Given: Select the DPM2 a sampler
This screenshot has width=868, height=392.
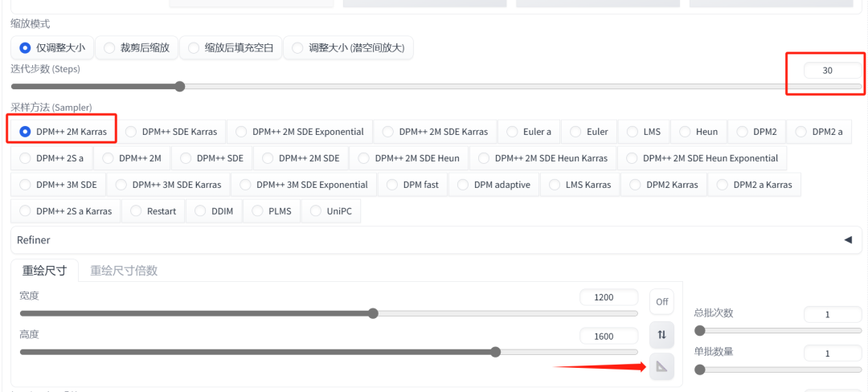Looking at the screenshot, I should [819, 132].
